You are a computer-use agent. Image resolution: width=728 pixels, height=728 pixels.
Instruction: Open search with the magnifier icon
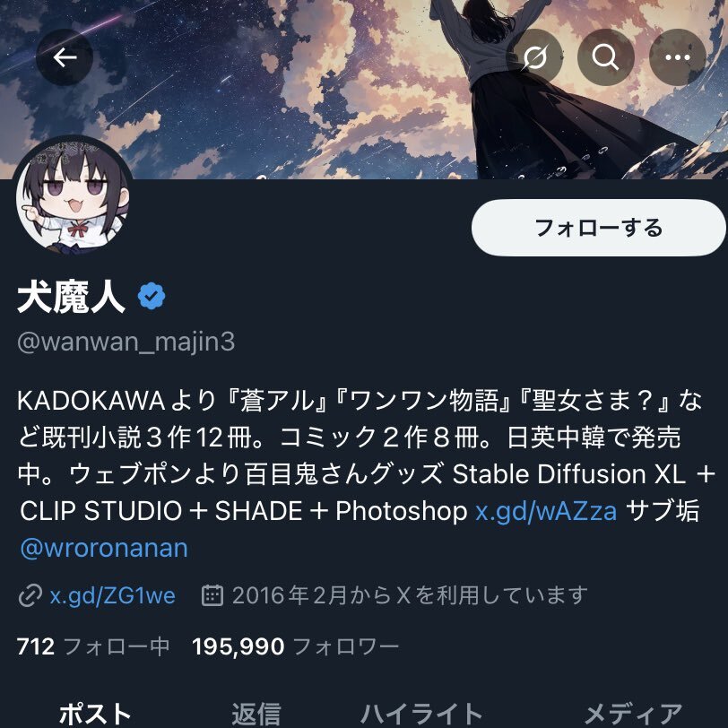(605, 57)
